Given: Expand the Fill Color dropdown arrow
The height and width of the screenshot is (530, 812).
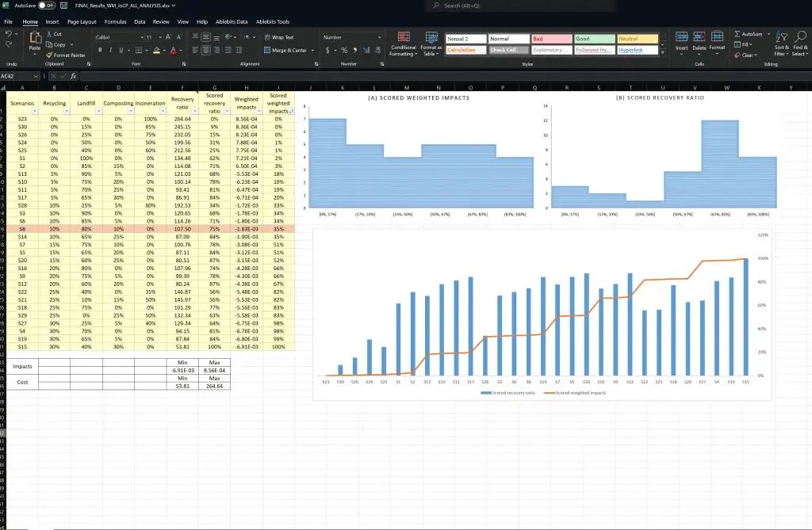Looking at the screenshot, I should pos(163,50).
